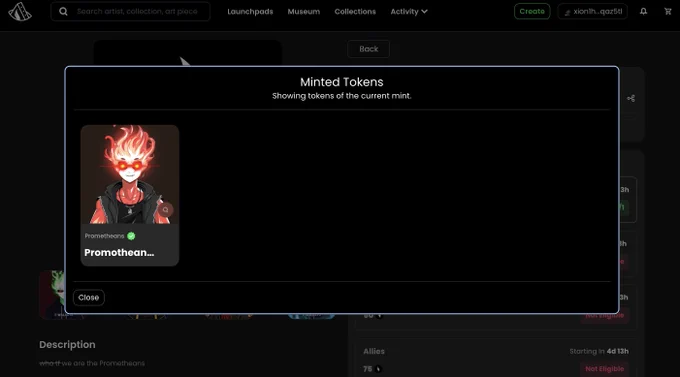Open the xion1h wallet account button

pos(592,12)
